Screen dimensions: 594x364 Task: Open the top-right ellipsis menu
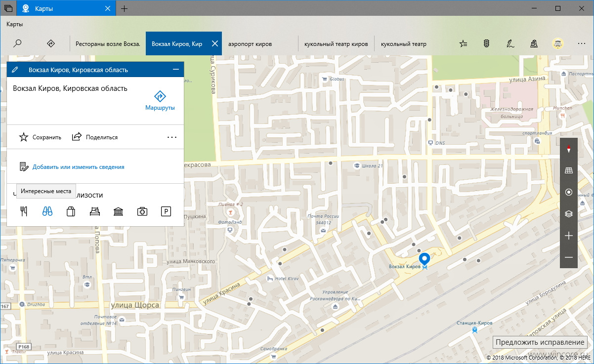tap(581, 43)
